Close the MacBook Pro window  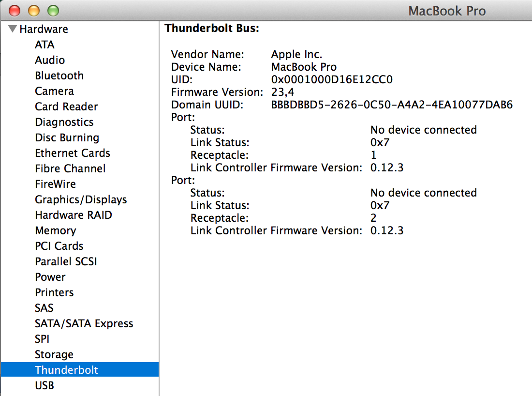14,11
